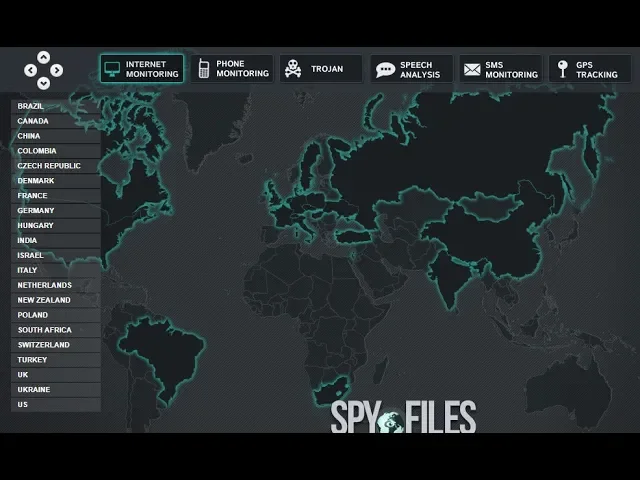Select the Internet Monitoring tab

[x=142, y=69]
